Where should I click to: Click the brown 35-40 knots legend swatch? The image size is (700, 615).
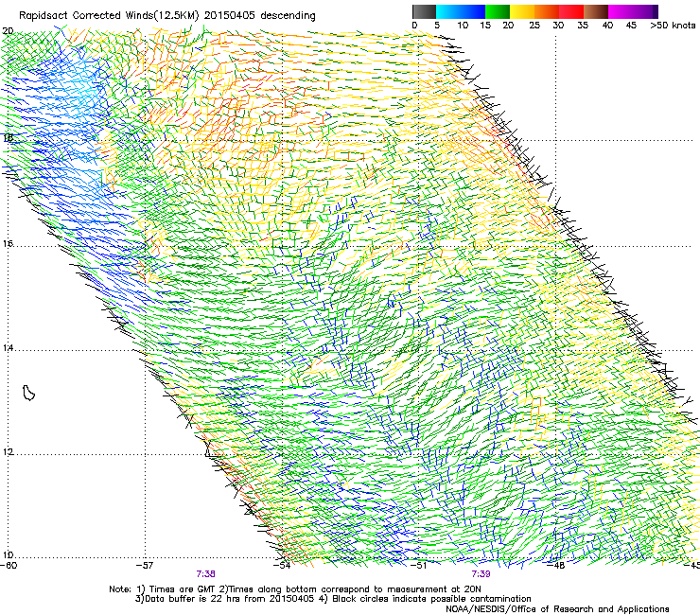click(x=596, y=11)
